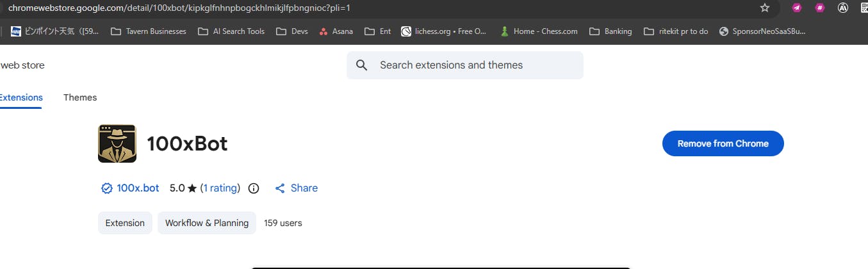This screenshot has width=868, height=269.
Task: Focus the Search extensions and themes field
Action: pos(465,65)
